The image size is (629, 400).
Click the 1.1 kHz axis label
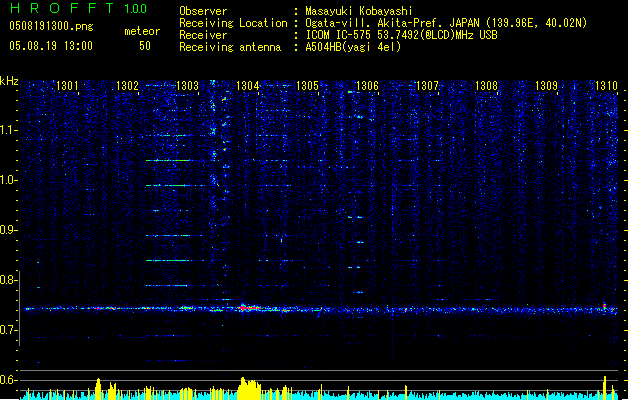[x=9, y=130]
